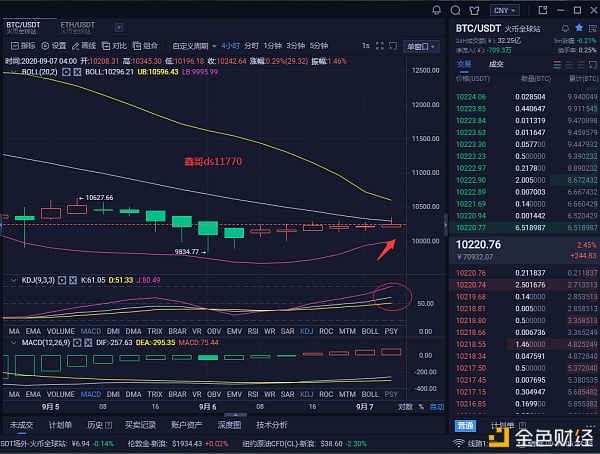Enable 对数 logarithmic scale

point(405,407)
